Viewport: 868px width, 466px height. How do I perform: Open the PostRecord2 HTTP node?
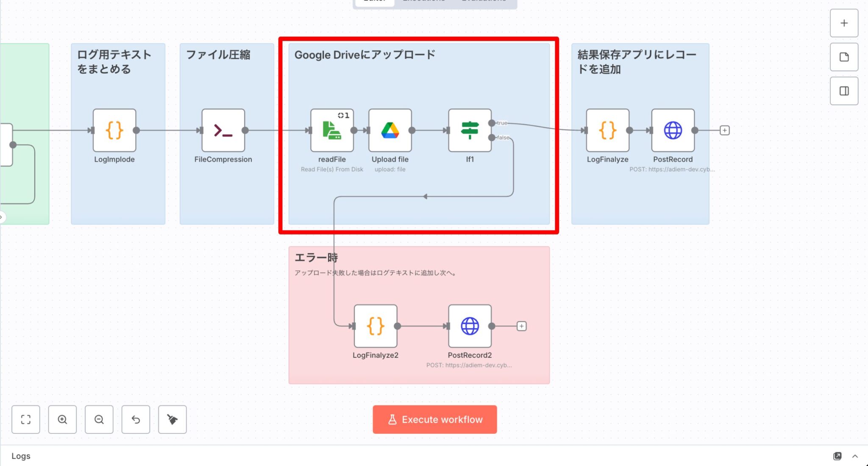(470, 326)
